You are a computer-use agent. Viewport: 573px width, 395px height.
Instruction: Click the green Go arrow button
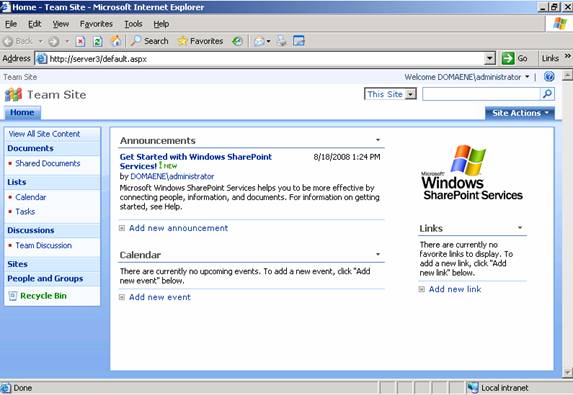tap(508, 58)
